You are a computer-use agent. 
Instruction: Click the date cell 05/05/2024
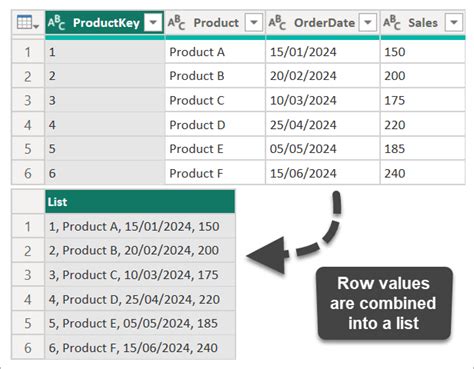pyautogui.click(x=323, y=149)
